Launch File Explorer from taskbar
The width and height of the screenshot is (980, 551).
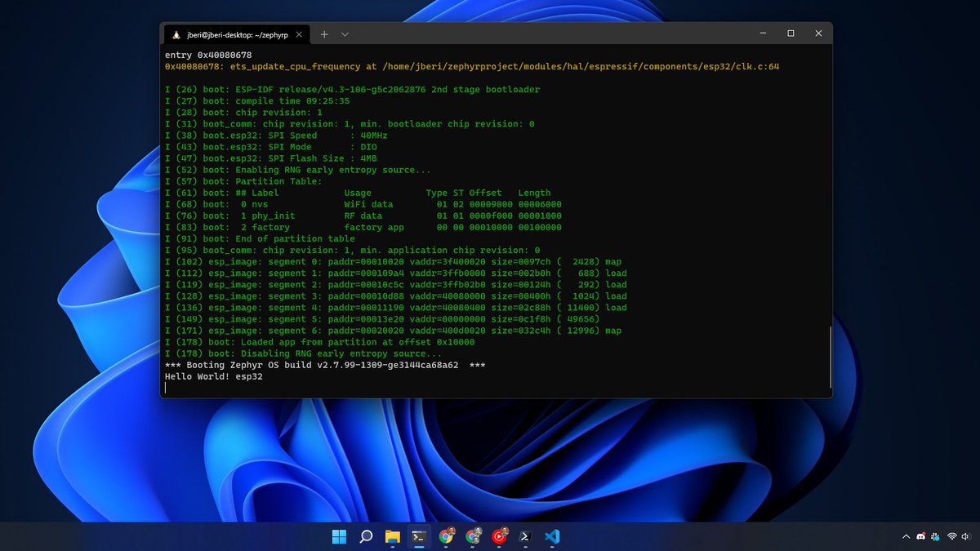[x=393, y=536]
